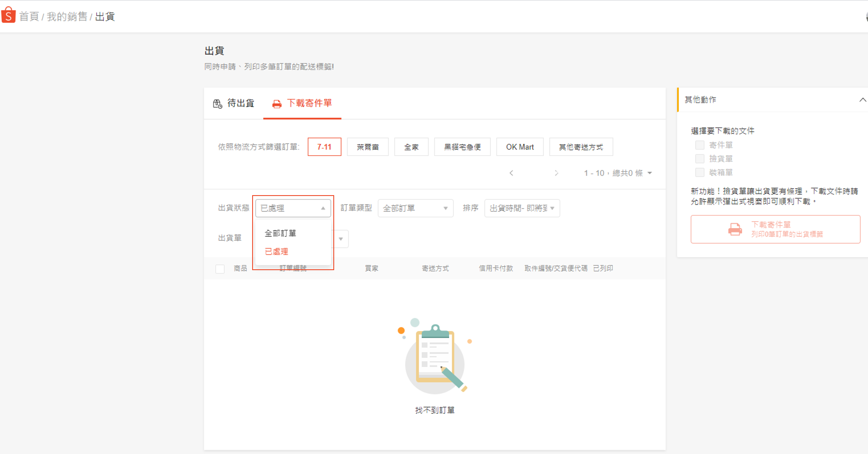The height and width of the screenshot is (454, 868).
Task: Tick the select-all checkbox beside 商品
Action: click(x=220, y=269)
